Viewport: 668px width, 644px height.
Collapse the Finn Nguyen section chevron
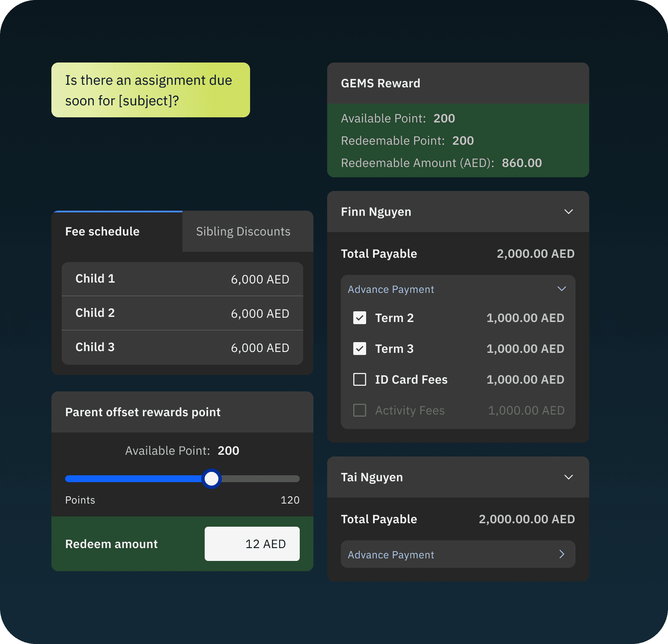[x=568, y=212]
